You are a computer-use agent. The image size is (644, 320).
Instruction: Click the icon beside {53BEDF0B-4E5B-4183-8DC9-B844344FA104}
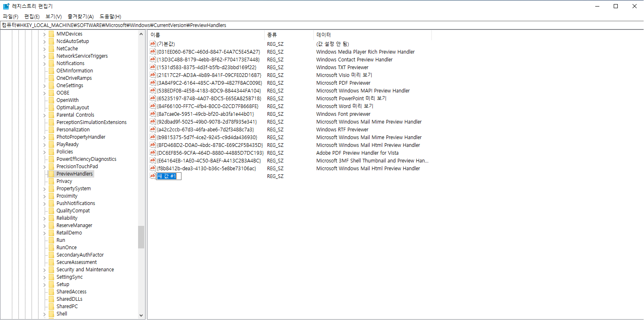[153, 90]
